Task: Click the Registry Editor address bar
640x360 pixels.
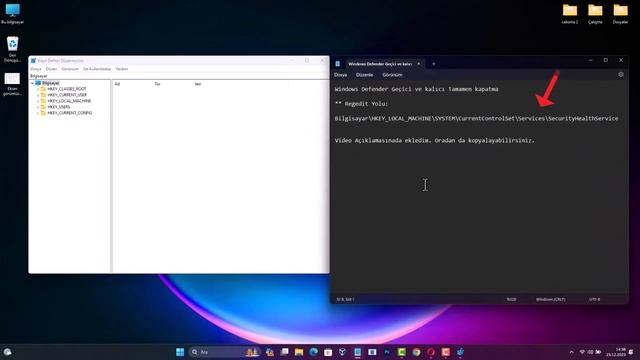Action: pos(179,76)
